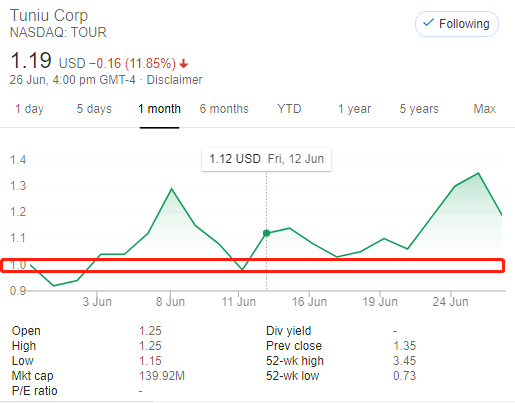The image size is (515, 403).
Task: Click the 52-wk low value 0.73
Action: [x=405, y=376]
